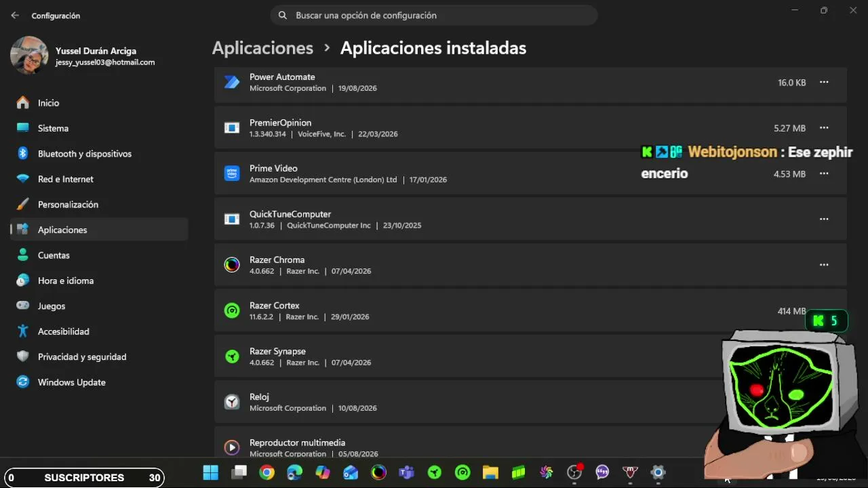Select the PremierOpinion app name
The width and height of the screenshot is (868, 488).
[x=280, y=123]
